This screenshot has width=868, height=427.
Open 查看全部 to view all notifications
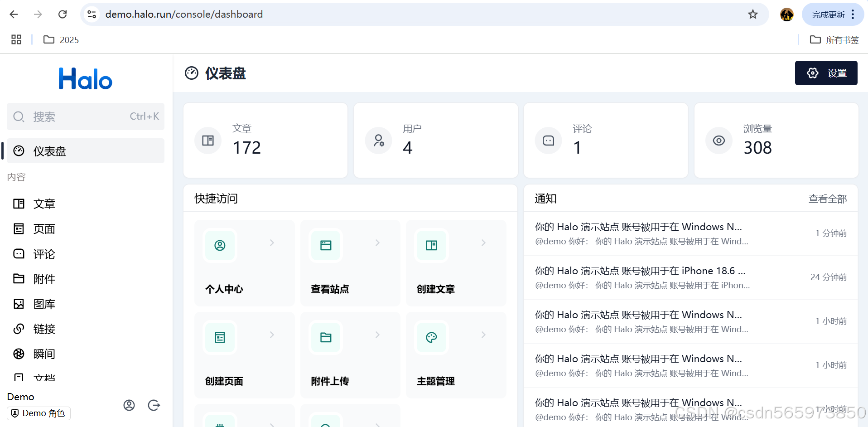point(827,199)
